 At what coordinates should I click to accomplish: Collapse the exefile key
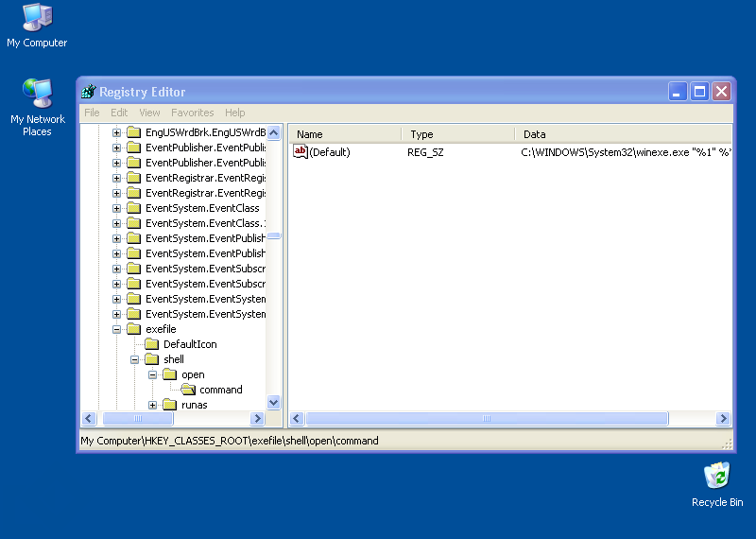[116, 330]
